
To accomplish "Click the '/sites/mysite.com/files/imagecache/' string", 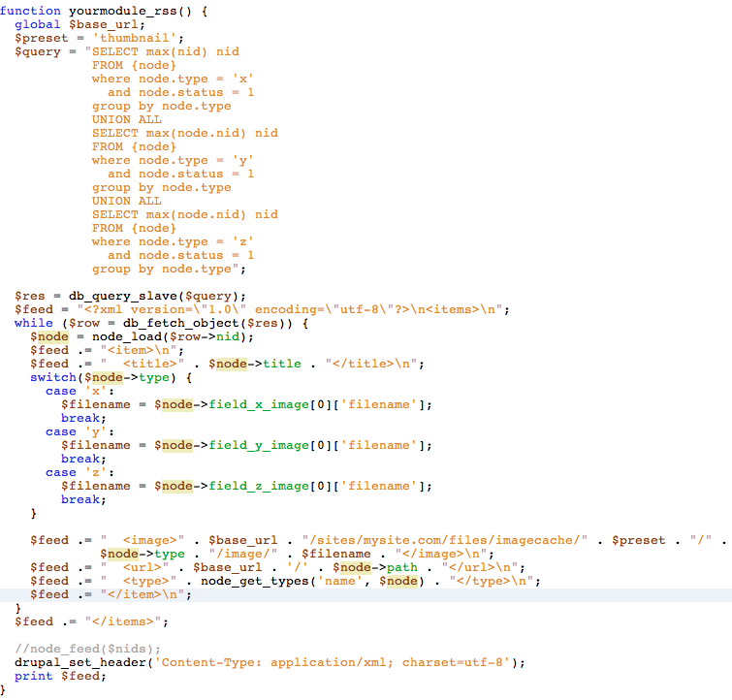I will click(444, 540).
